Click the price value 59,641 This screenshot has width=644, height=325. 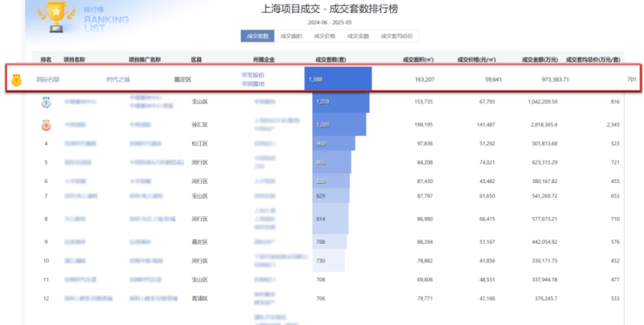point(493,79)
